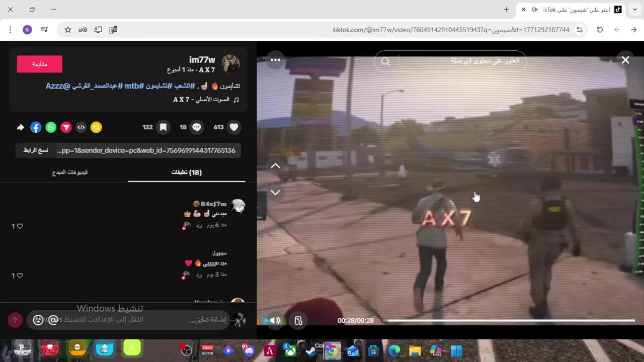644x362 pixels.
Task: Open the Chrome three-dots menu
Action: (11, 30)
